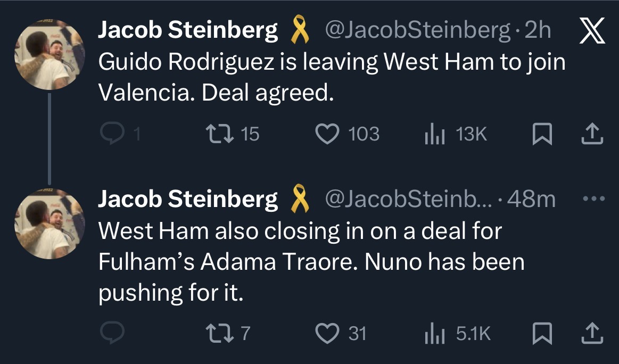The image size is (619, 364).
Task: Click the @JacobSteinberg handle in first tweet
Action: pos(418,32)
